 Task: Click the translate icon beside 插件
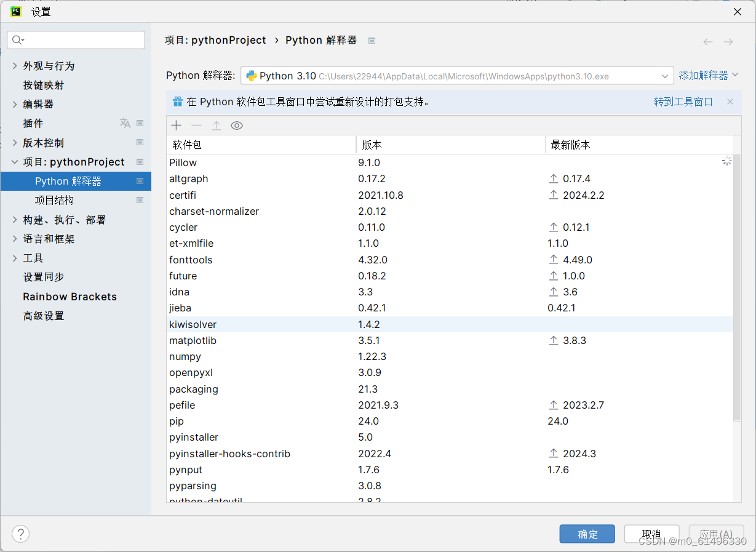[125, 123]
